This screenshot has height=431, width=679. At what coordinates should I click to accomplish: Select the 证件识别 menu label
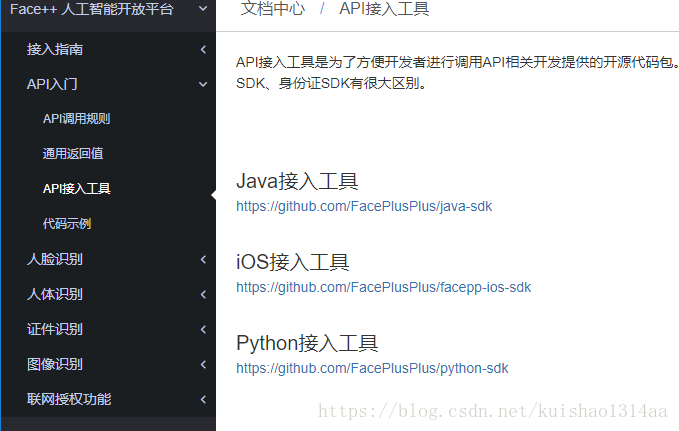pyautogui.click(x=55, y=329)
